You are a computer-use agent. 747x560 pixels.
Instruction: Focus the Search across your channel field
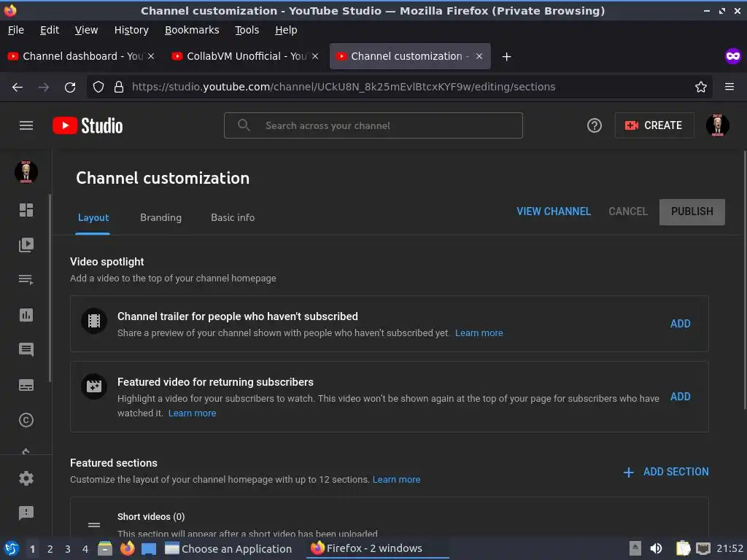coord(373,125)
